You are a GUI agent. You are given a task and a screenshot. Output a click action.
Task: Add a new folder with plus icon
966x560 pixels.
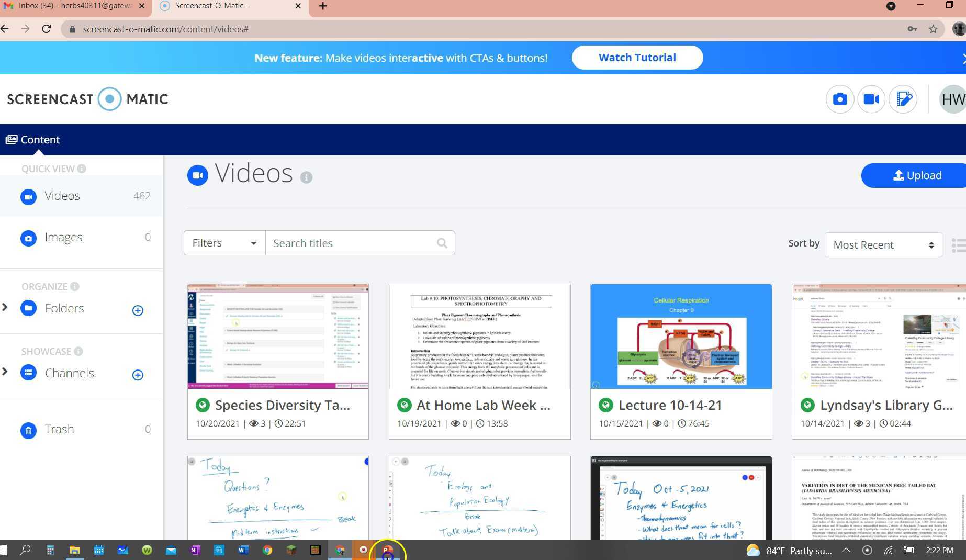[x=138, y=310]
